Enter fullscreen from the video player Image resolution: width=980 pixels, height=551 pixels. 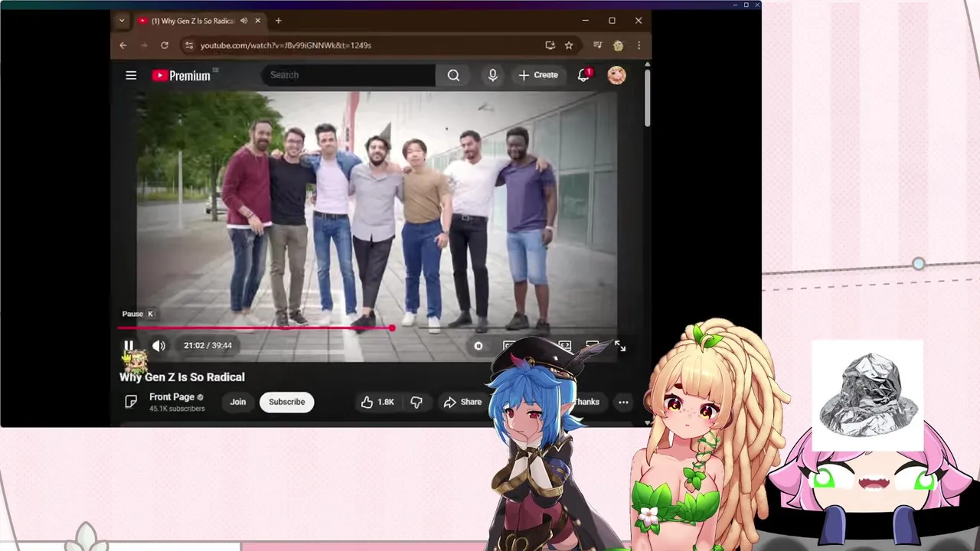[x=620, y=347]
